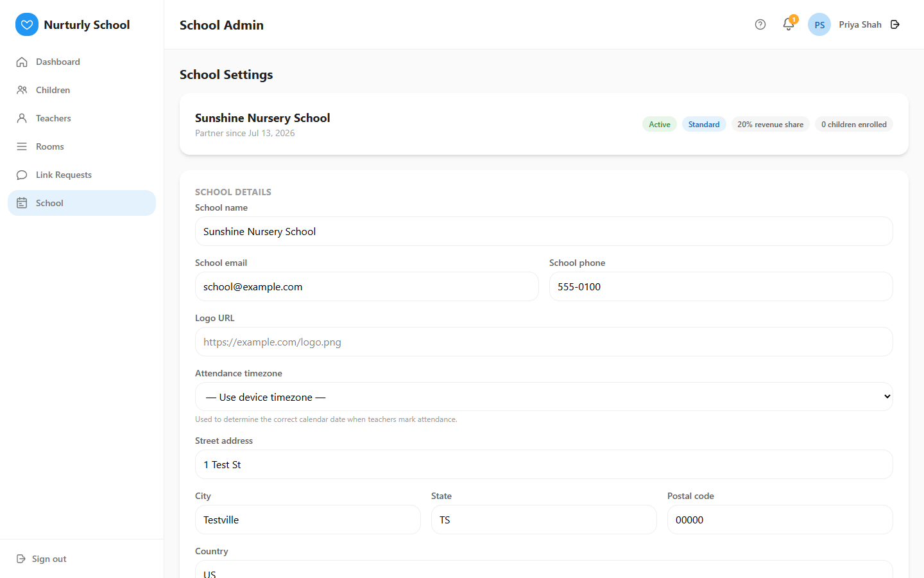Click the Teachers person icon
This screenshot has width=924, height=578.
click(22, 118)
